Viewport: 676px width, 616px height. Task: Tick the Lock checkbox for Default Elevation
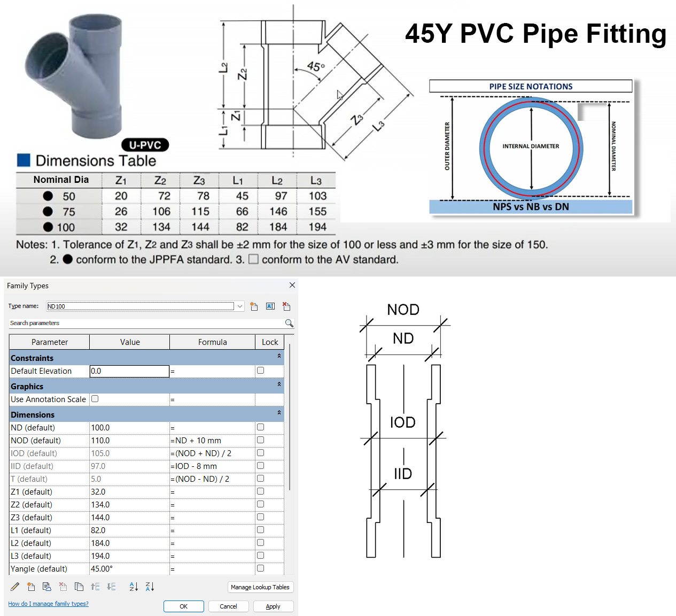(260, 371)
